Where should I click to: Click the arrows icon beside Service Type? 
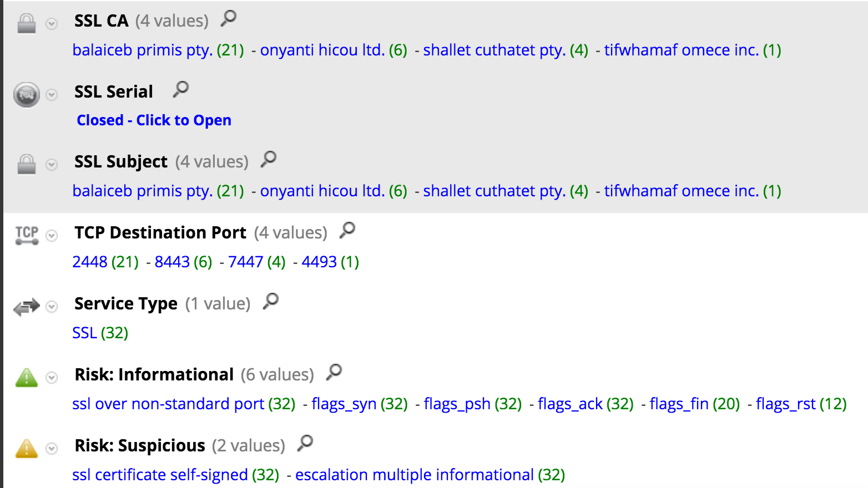tap(26, 306)
